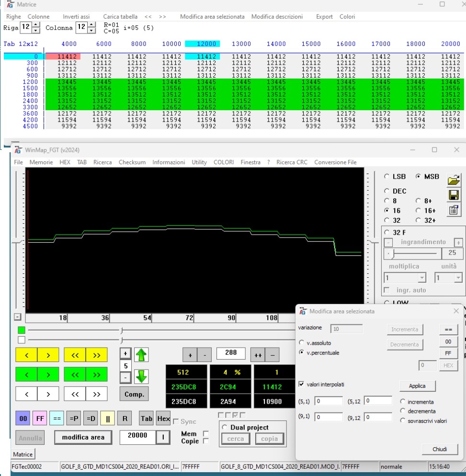Click the Applica button
The height and width of the screenshot is (476, 466).
[417, 386]
